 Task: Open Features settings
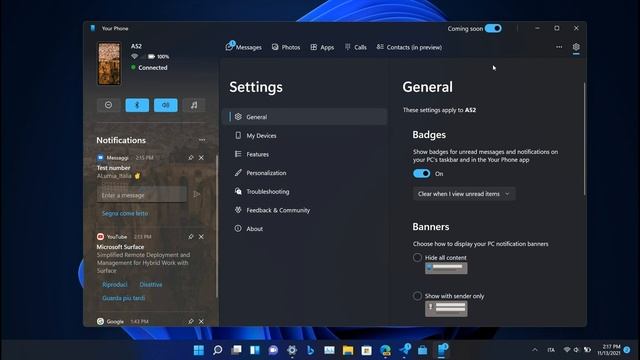tap(304, 154)
